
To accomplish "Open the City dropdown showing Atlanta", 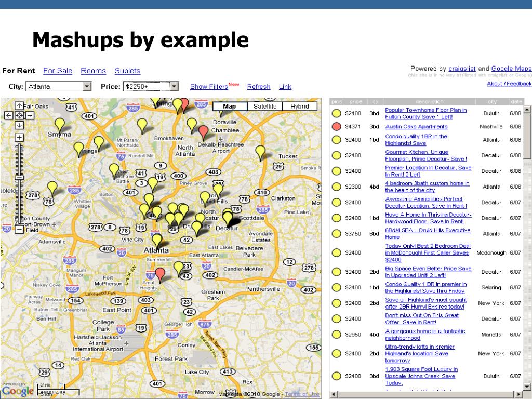I will 59,87.
